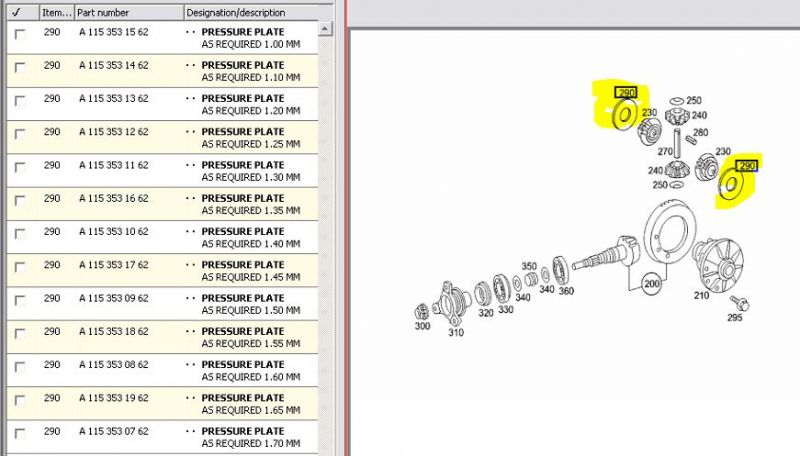Select the row for part A 115 353 19 62
800x456 pixels.
point(113,398)
